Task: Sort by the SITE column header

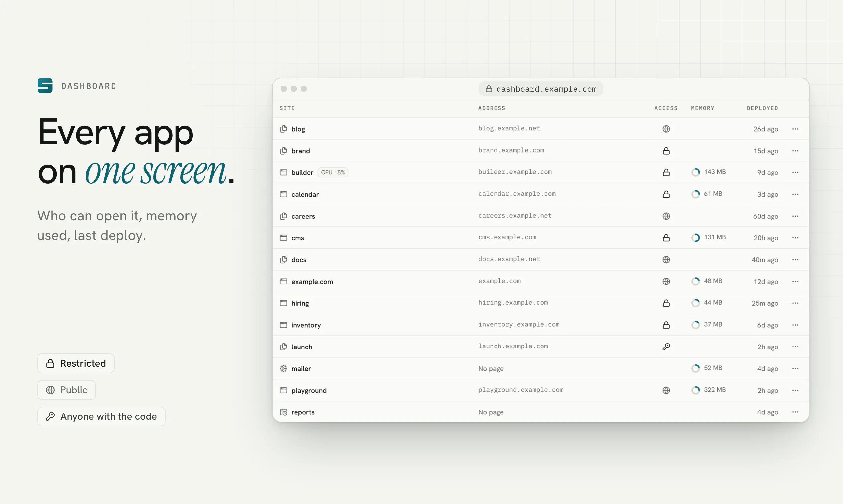Action: pos(287,108)
